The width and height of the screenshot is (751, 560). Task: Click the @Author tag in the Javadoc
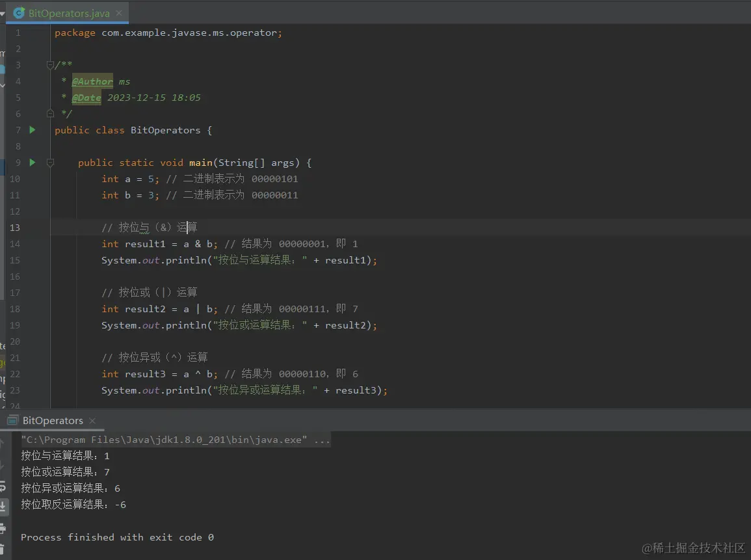(92, 81)
